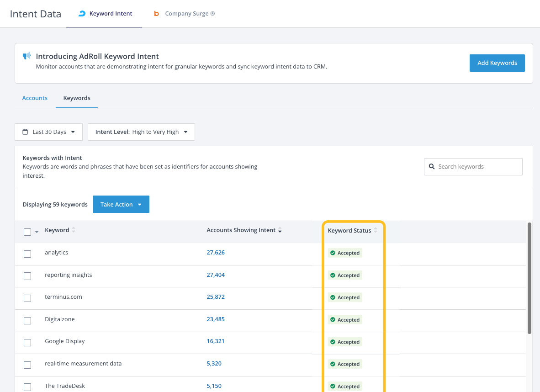Click the calendar icon in date filter
Screen dimensions: 540x392
pyautogui.click(x=26, y=132)
